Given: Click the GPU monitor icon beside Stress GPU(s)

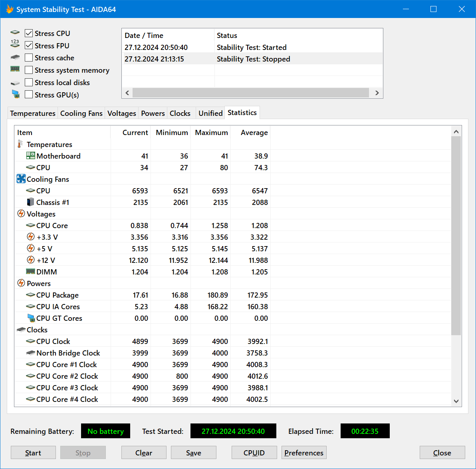Looking at the screenshot, I should [x=16, y=94].
